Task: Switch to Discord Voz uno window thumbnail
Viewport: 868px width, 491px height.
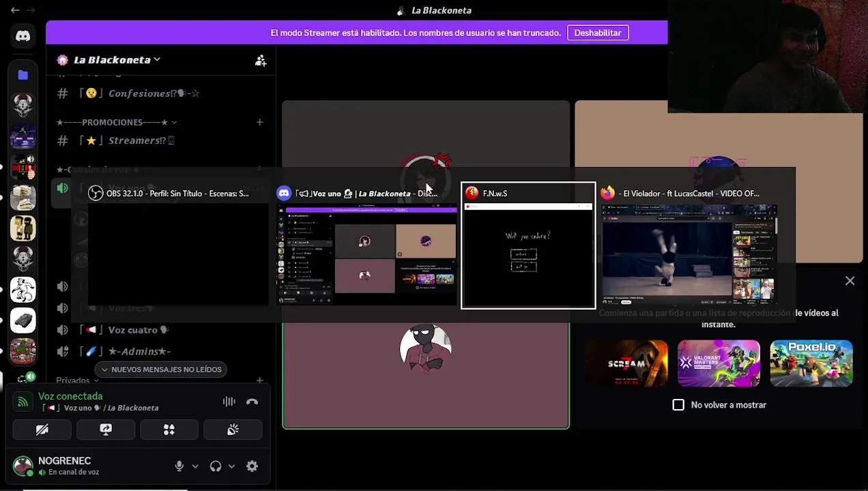Action: pyautogui.click(x=366, y=245)
